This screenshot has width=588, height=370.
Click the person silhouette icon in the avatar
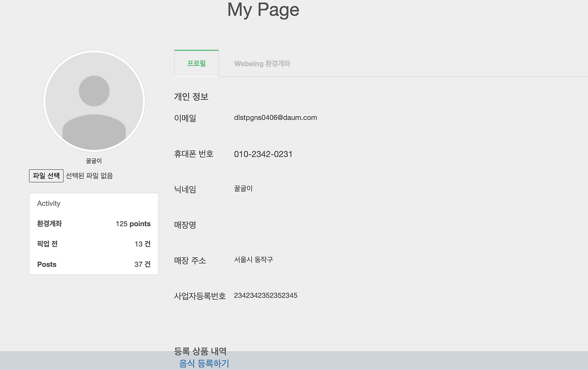(x=94, y=91)
